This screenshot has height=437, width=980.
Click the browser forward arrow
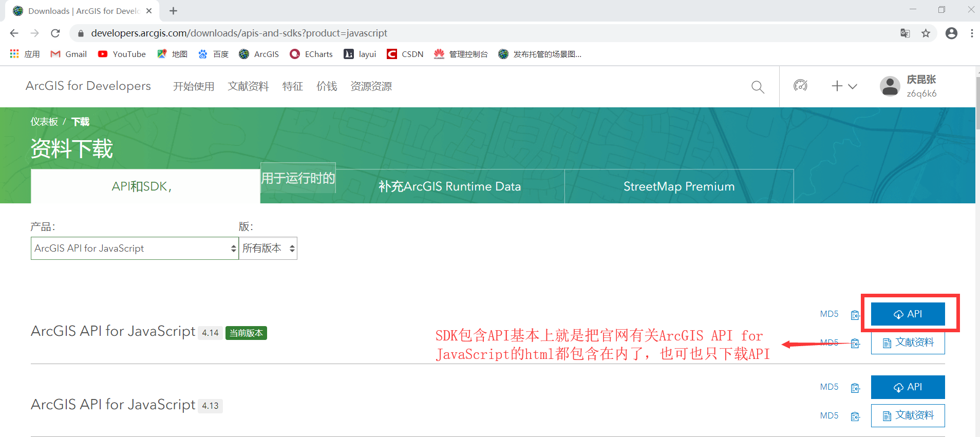tap(34, 33)
